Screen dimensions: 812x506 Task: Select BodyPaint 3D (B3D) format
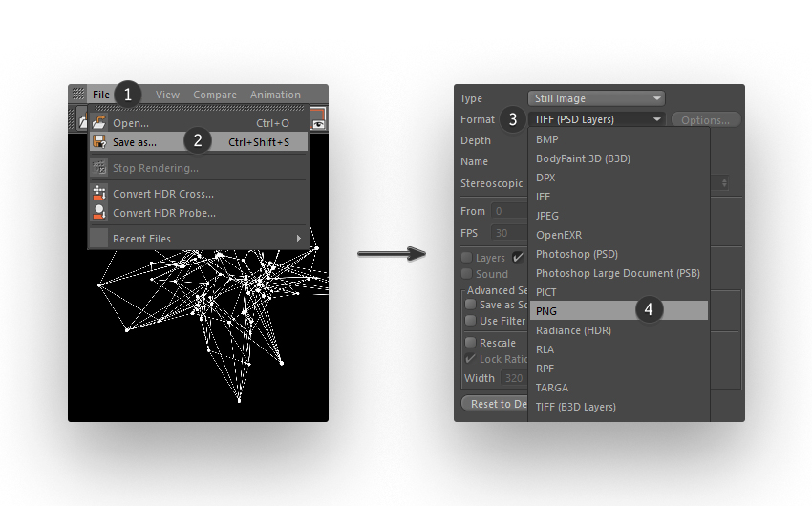(x=619, y=158)
